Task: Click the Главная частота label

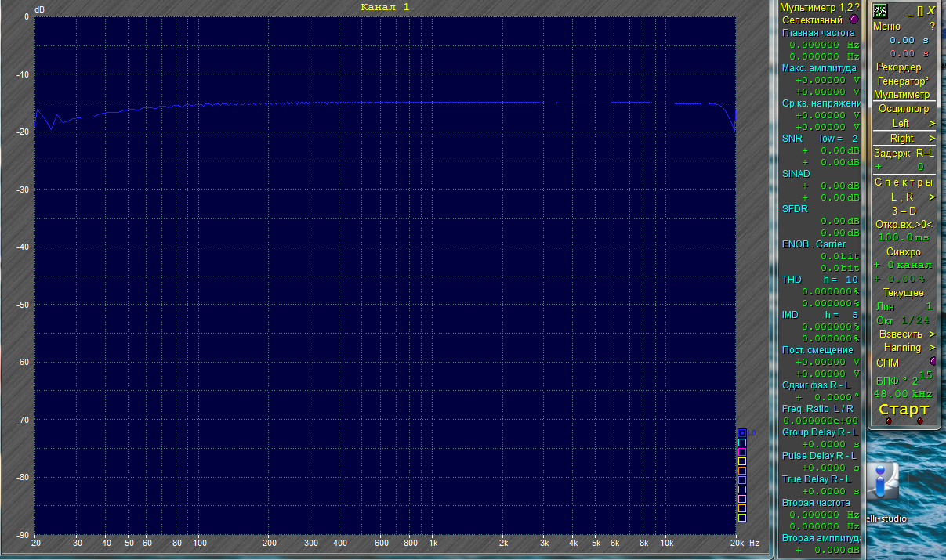Action: (x=818, y=33)
